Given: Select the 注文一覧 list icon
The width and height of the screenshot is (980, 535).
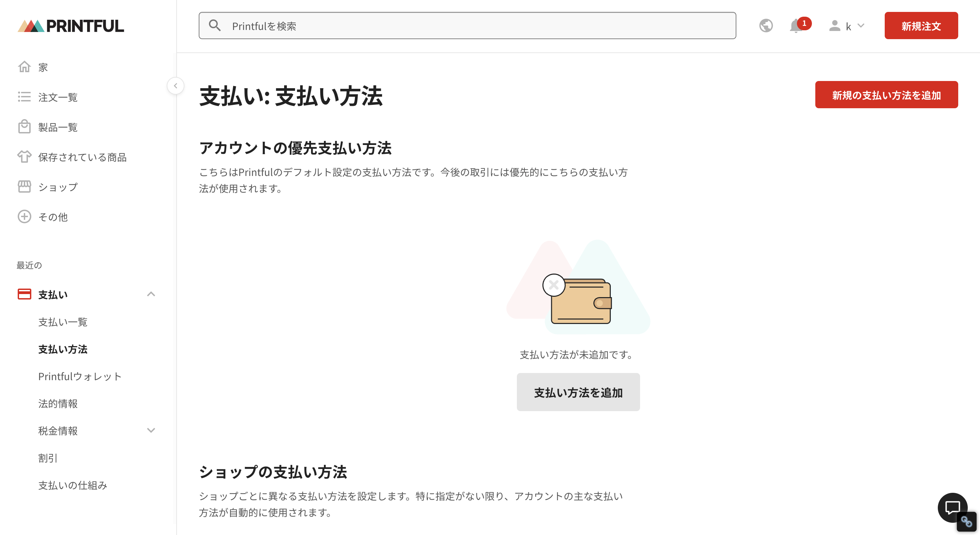Looking at the screenshot, I should click(24, 97).
